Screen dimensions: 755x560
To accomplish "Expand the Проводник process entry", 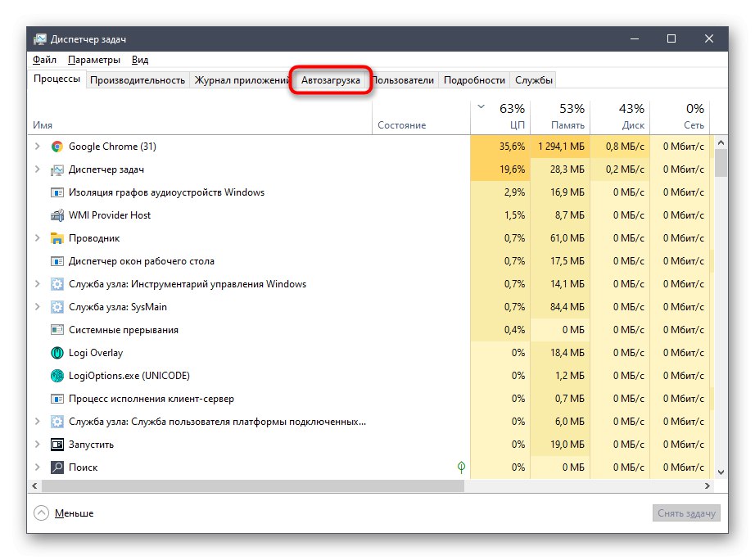I will click(x=37, y=238).
